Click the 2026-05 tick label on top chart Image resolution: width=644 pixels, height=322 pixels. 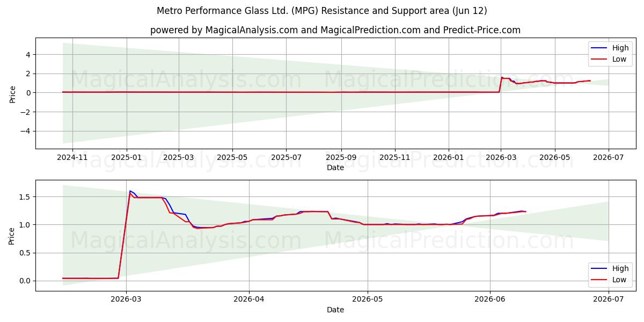(x=554, y=157)
